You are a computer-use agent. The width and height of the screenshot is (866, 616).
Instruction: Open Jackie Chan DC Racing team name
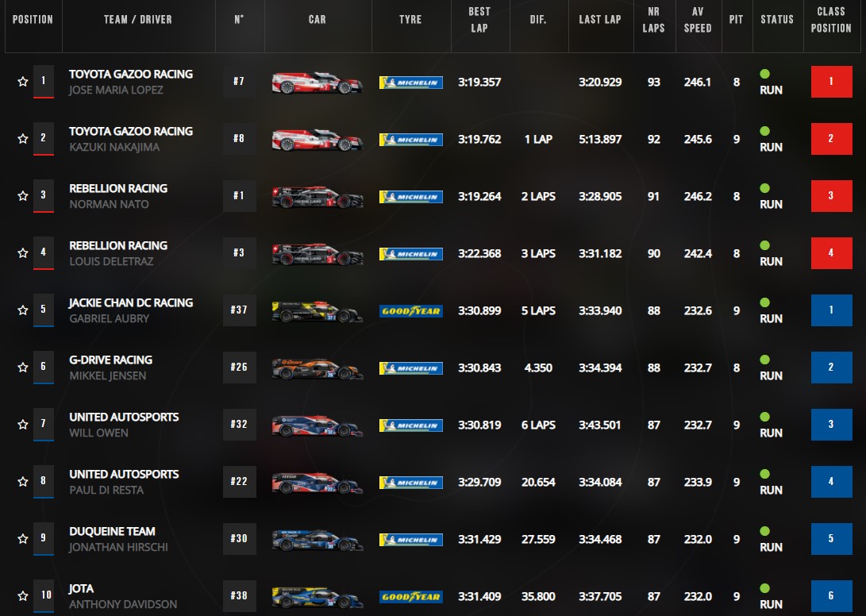131,302
